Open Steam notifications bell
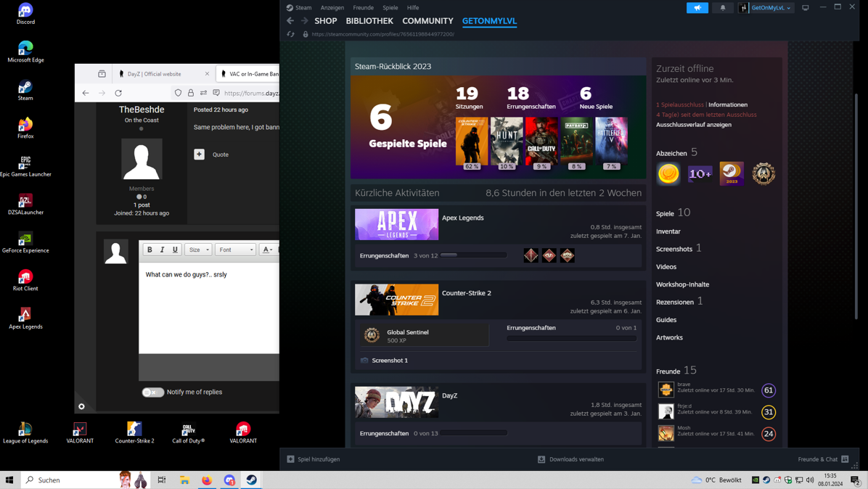868x489 pixels. [722, 8]
